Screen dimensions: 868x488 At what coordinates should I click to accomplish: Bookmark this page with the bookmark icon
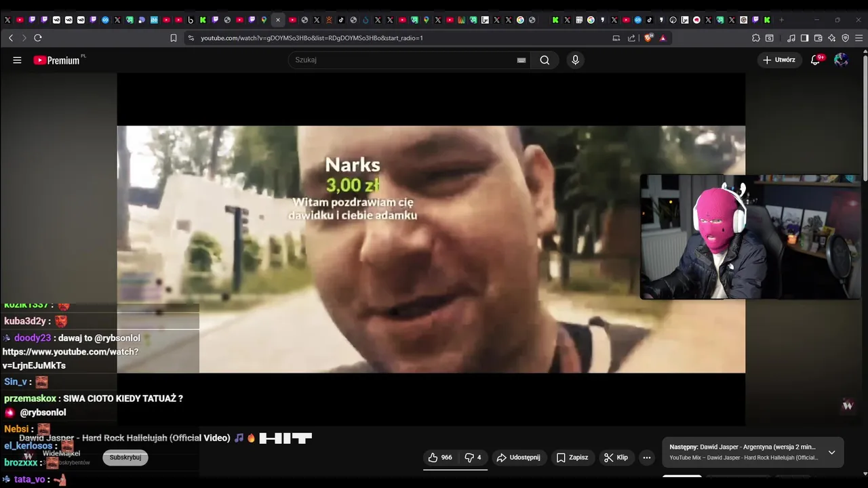click(x=174, y=38)
